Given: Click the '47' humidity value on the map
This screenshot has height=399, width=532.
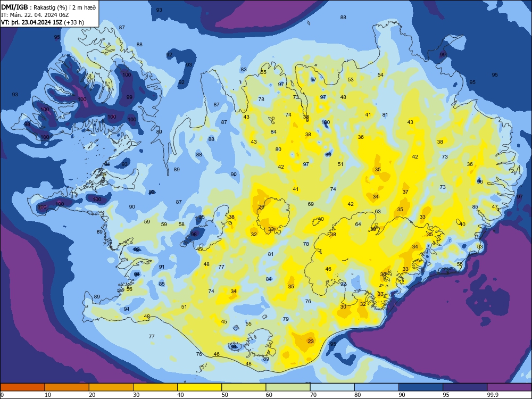Looking at the screenshot, I should [495, 206].
